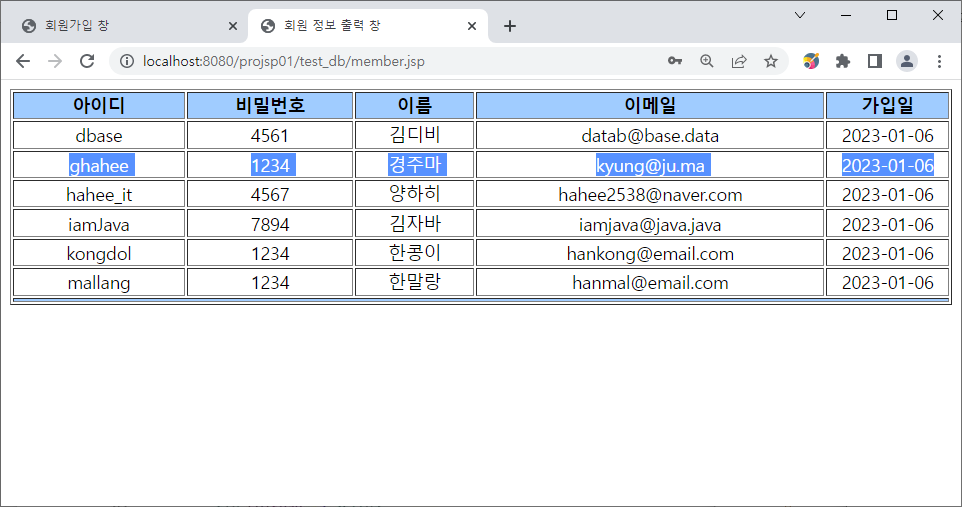This screenshot has width=962, height=507.
Task: Open the user profile avatar
Action: (907, 61)
